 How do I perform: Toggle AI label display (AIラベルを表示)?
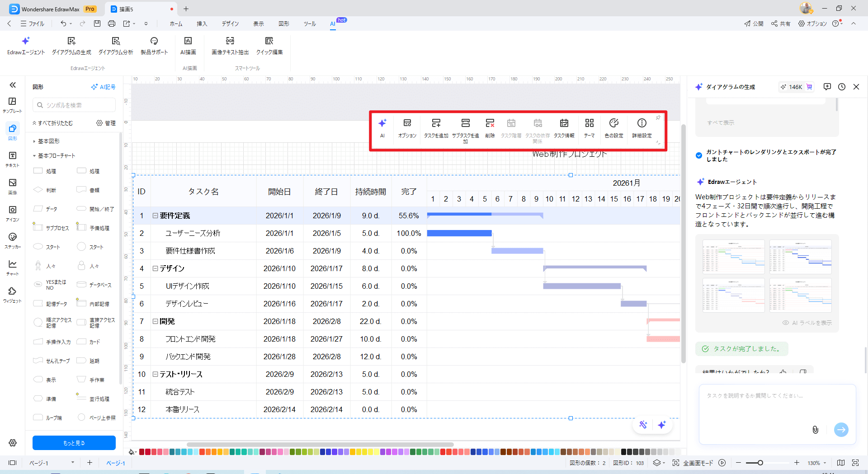click(807, 323)
